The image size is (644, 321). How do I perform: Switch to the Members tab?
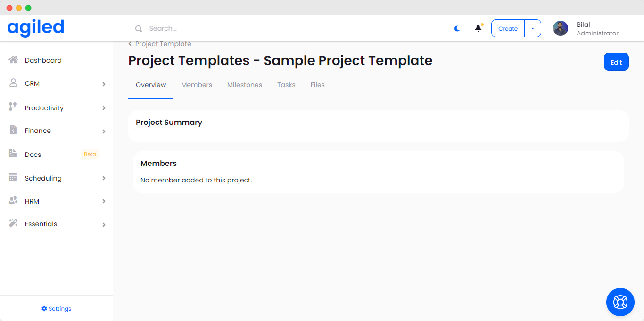click(x=197, y=85)
